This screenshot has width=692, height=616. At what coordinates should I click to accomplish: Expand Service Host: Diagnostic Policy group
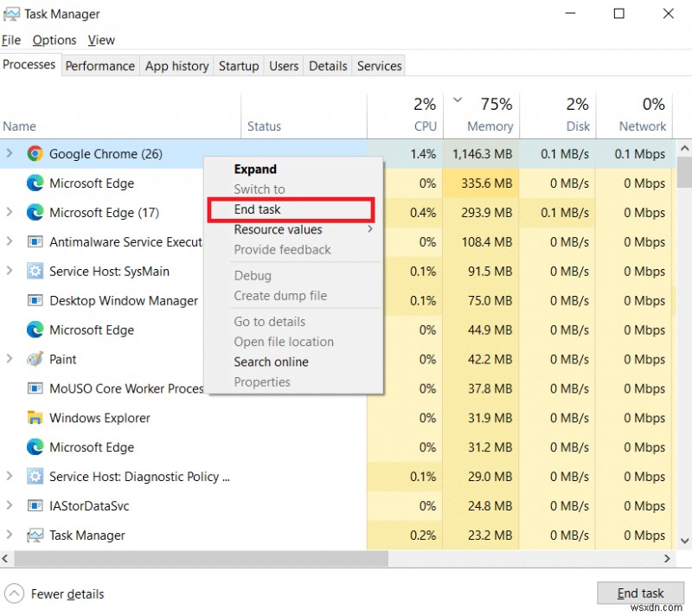click(9, 477)
